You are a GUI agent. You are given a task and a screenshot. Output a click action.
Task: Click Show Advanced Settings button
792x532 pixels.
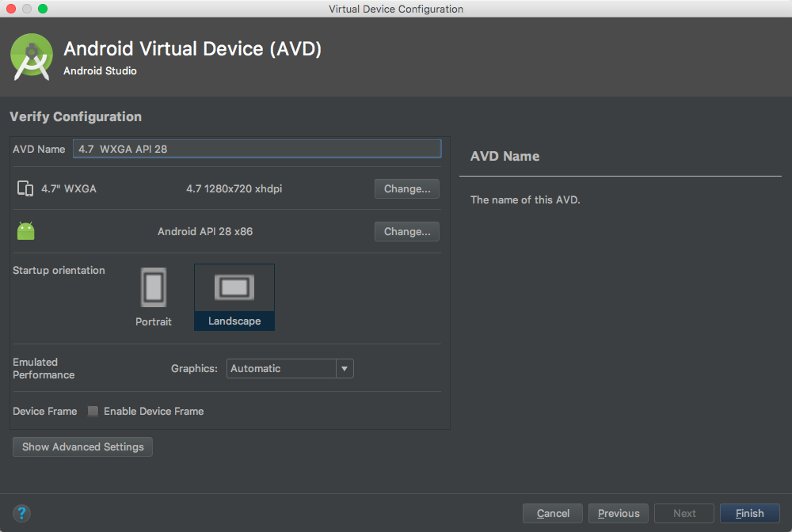(83, 446)
